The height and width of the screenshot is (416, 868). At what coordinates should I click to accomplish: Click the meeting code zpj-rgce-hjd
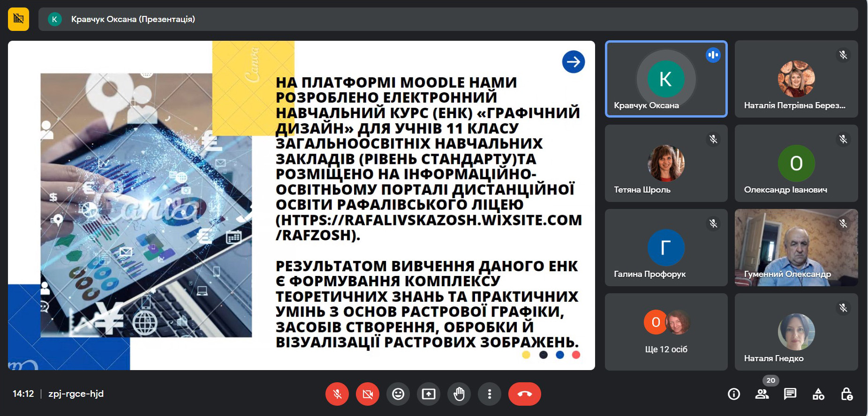(76, 394)
